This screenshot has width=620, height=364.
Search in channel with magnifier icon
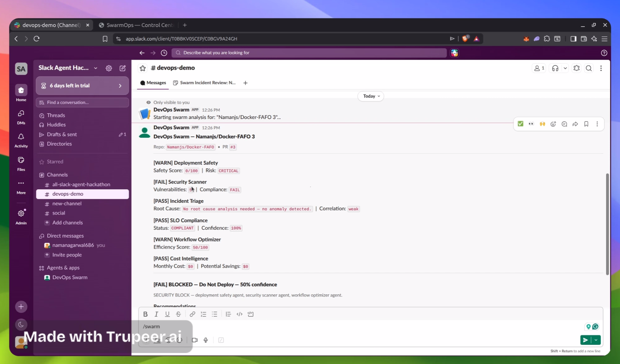click(589, 68)
